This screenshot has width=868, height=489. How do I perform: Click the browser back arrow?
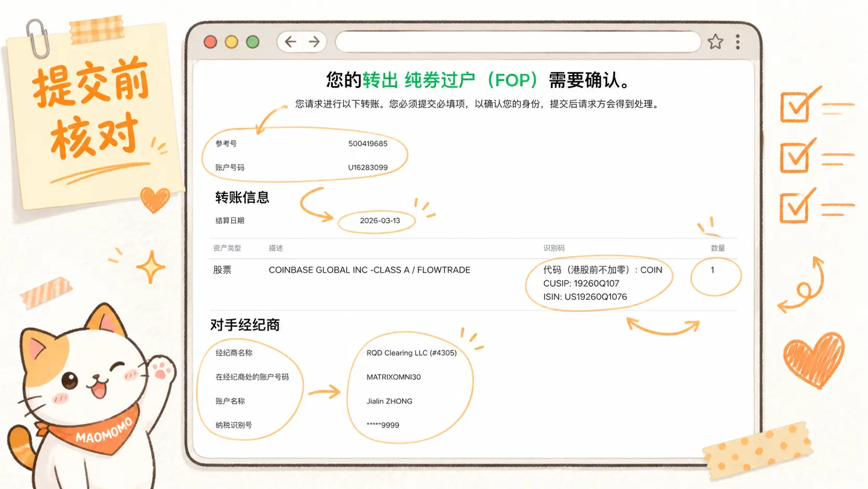click(291, 42)
